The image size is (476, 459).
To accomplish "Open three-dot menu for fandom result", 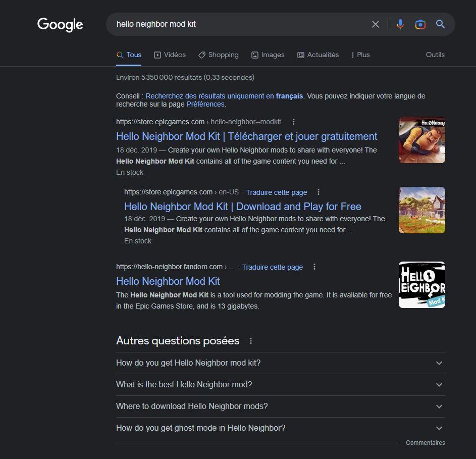I will 314,267.
